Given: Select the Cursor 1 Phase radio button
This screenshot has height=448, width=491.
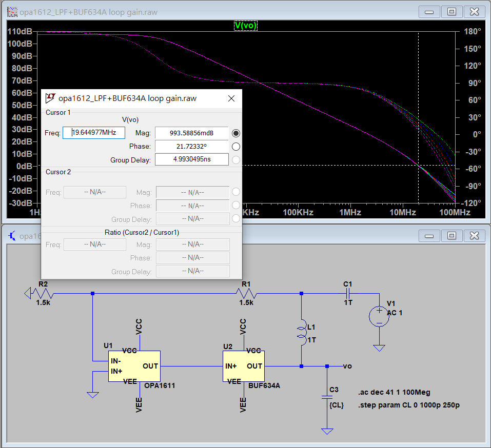Looking at the screenshot, I should [236, 147].
